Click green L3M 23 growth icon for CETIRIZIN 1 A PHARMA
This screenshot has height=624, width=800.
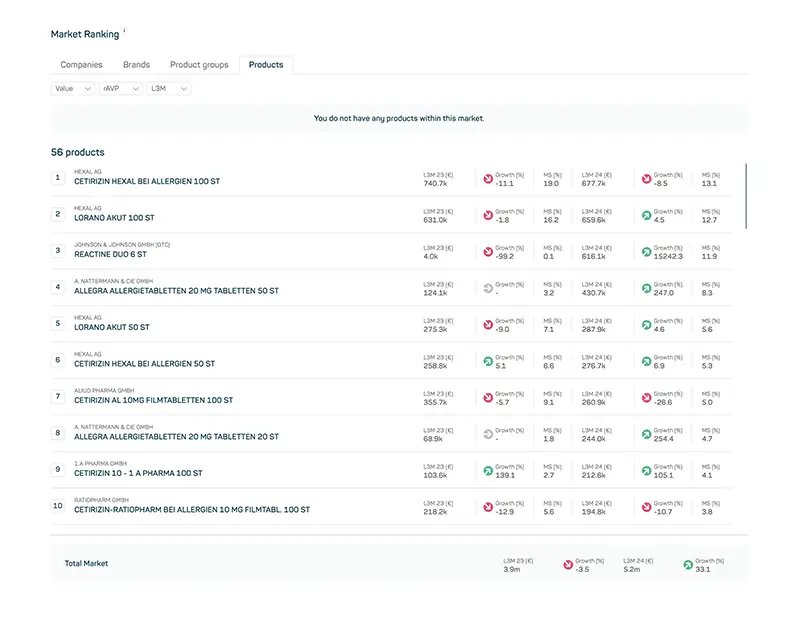488,470
